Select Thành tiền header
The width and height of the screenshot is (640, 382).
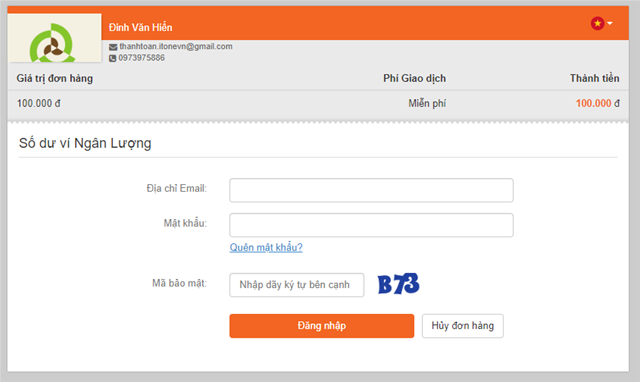pyautogui.click(x=594, y=78)
